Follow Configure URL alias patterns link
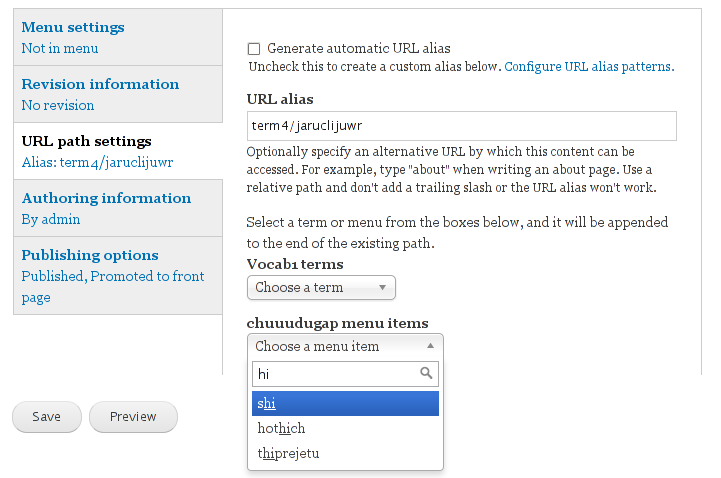This screenshot has width=721, height=478. pyautogui.click(x=589, y=67)
